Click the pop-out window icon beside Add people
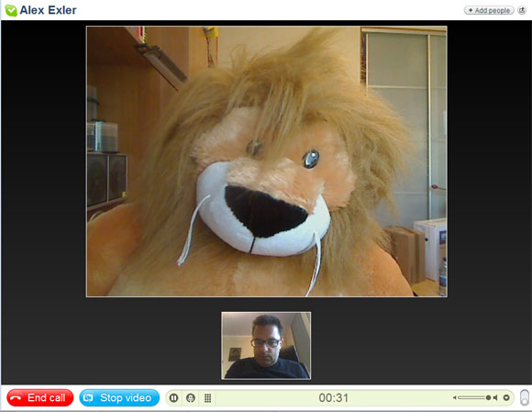Screen dimensions: 532x412 pyautogui.click(x=522, y=10)
